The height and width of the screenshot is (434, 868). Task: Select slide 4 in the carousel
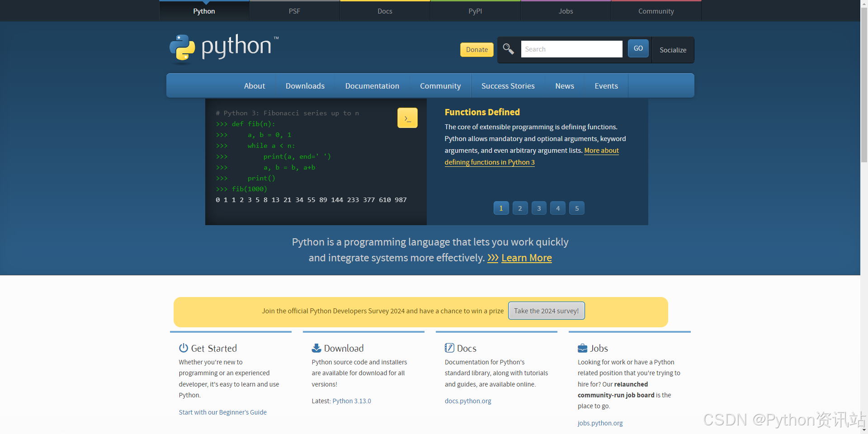pos(558,208)
